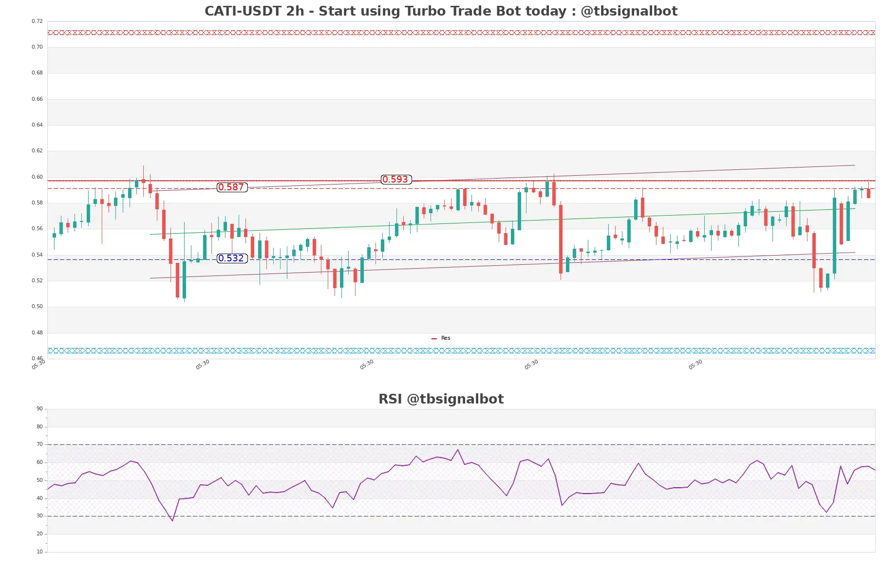This screenshot has height=588, width=882.
Task: Click the RSI 90 axis label
Action: pyautogui.click(x=39, y=409)
